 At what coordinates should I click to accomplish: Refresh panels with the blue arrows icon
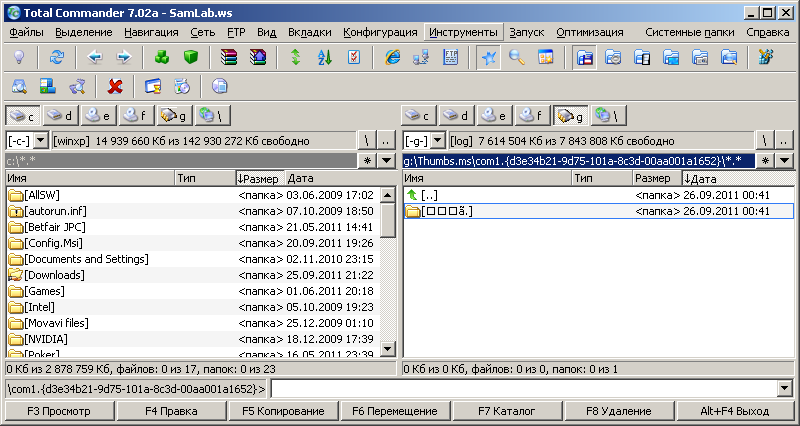57,57
